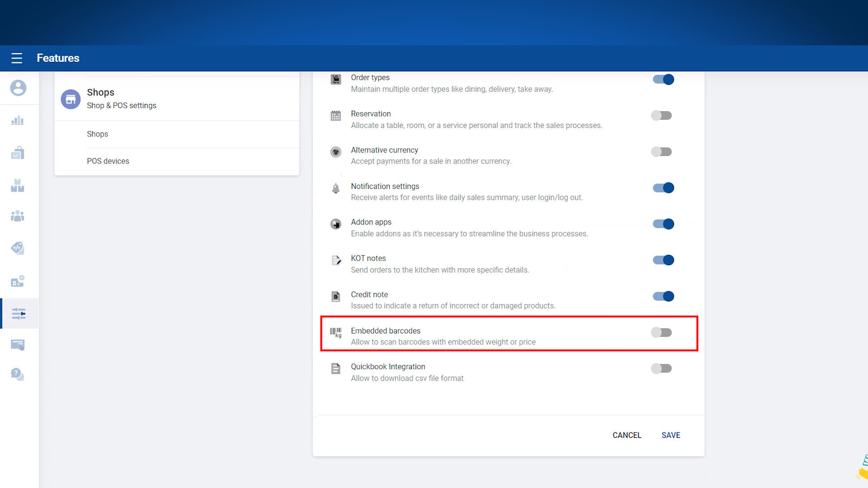Switch off KOT notes toggle
This screenshot has width=868, height=488.
[663, 260]
